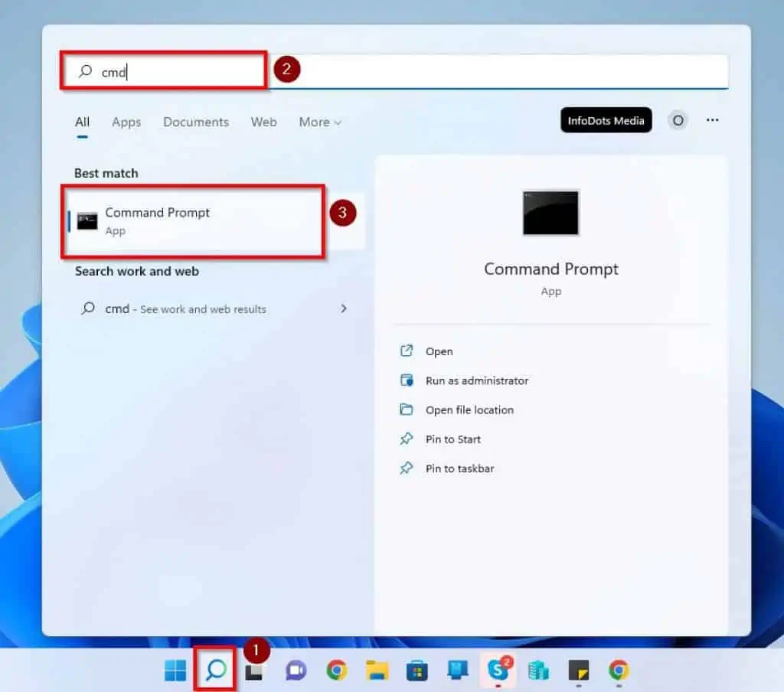
Task: Click Pin to taskbar option
Action: (459, 468)
